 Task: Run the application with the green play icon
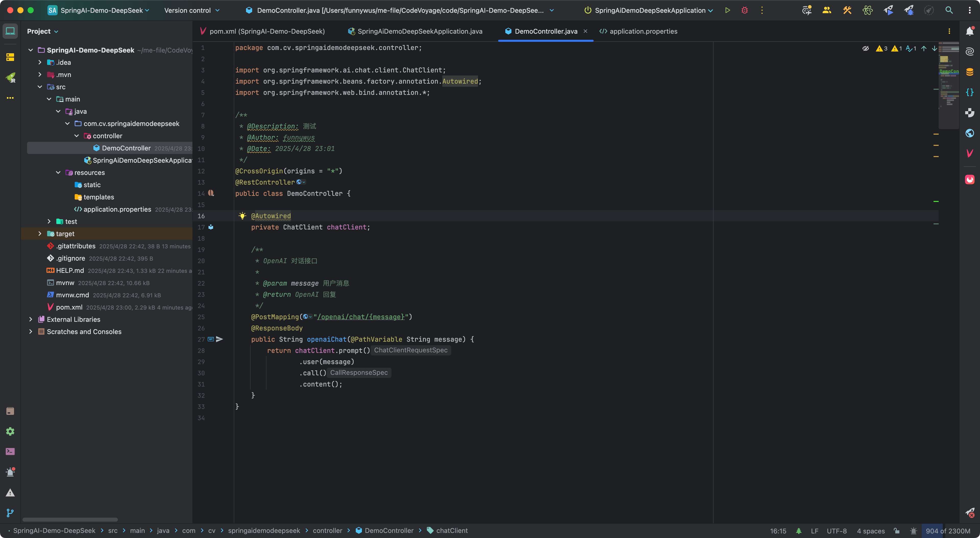pyautogui.click(x=728, y=10)
